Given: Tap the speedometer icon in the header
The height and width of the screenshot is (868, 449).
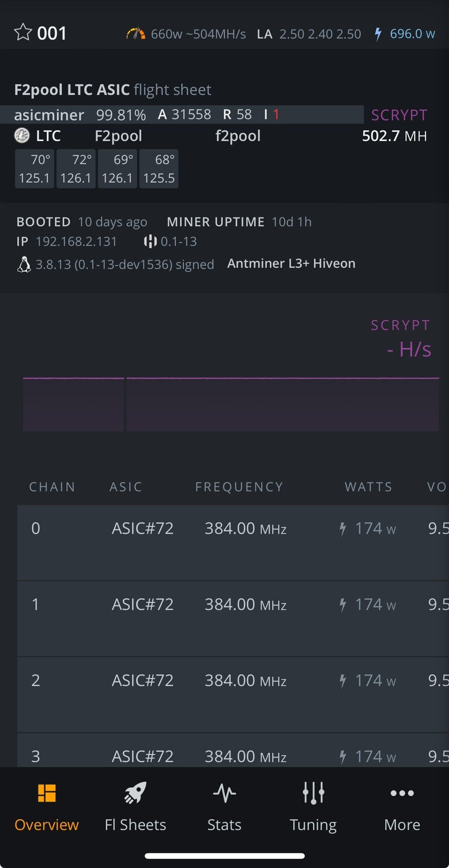Looking at the screenshot, I should (136, 34).
